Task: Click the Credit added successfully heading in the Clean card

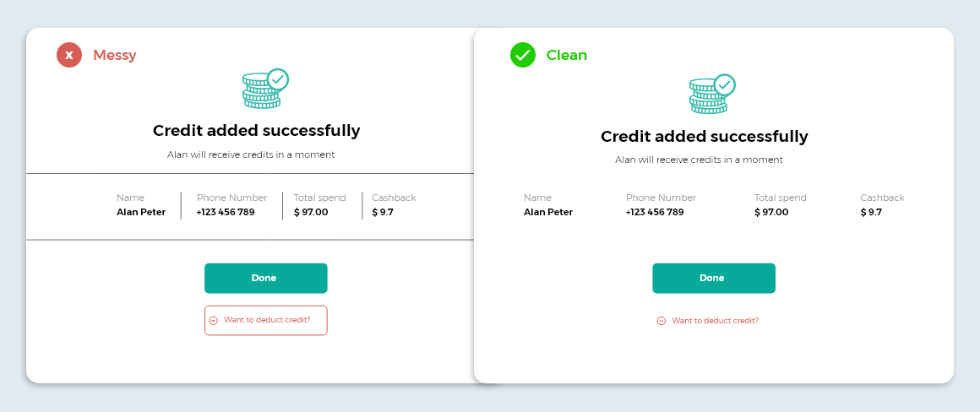Action: pos(704,137)
